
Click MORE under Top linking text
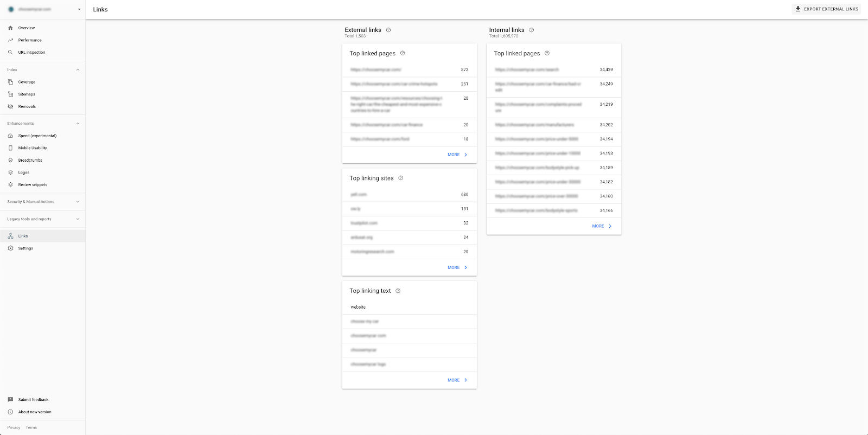pyautogui.click(x=457, y=380)
